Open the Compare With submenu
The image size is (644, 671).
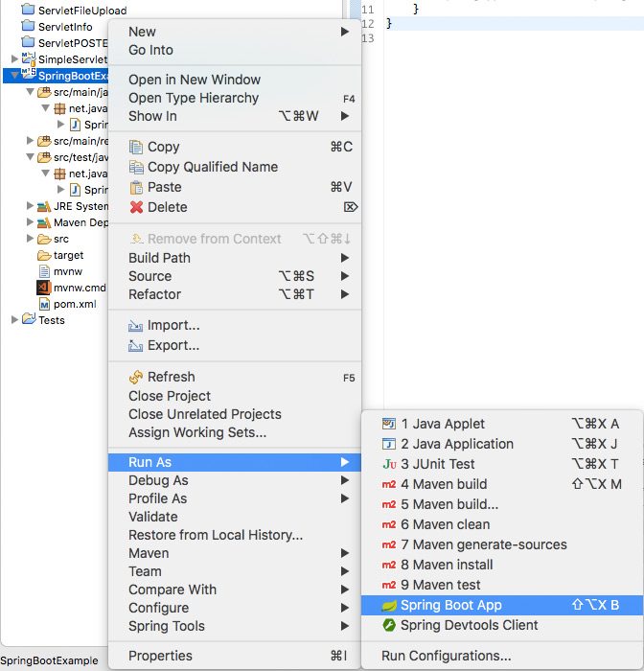[x=235, y=590]
